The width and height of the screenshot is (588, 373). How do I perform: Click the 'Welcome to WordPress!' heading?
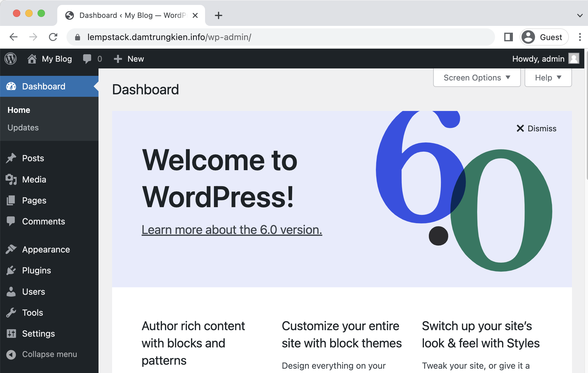pos(219,178)
